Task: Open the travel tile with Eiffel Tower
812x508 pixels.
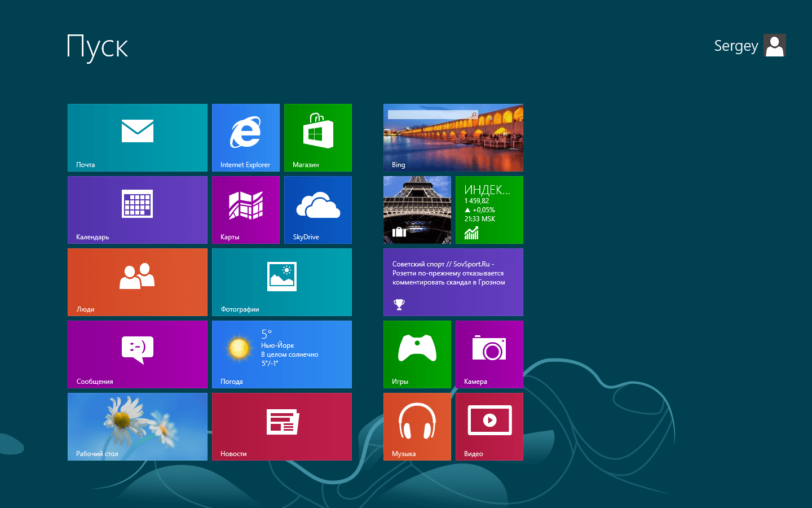Action: point(417,210)
